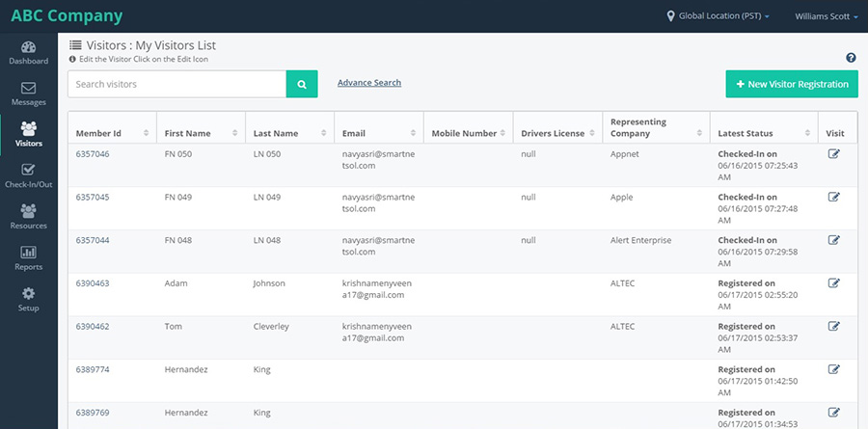Image resolution: width=868 pixels, height=429 pixels.
Task: Open the Advance Search link
Action: [369, 83]
